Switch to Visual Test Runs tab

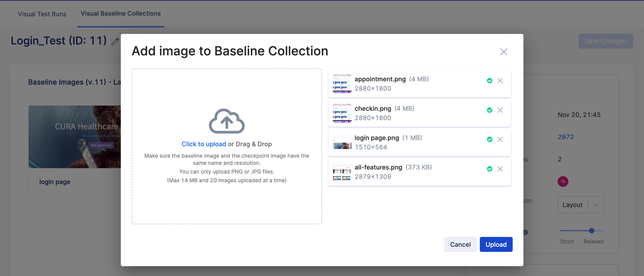[42, 14]
